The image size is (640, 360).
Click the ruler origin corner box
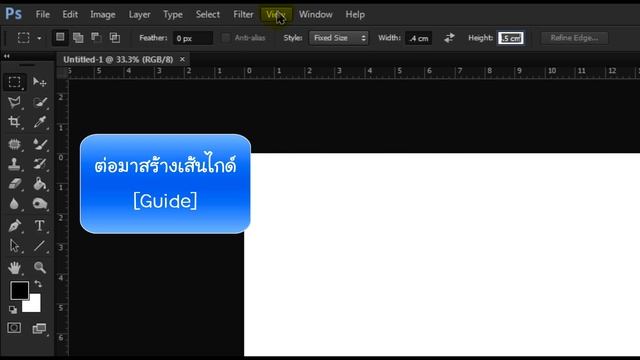(62, 73)
